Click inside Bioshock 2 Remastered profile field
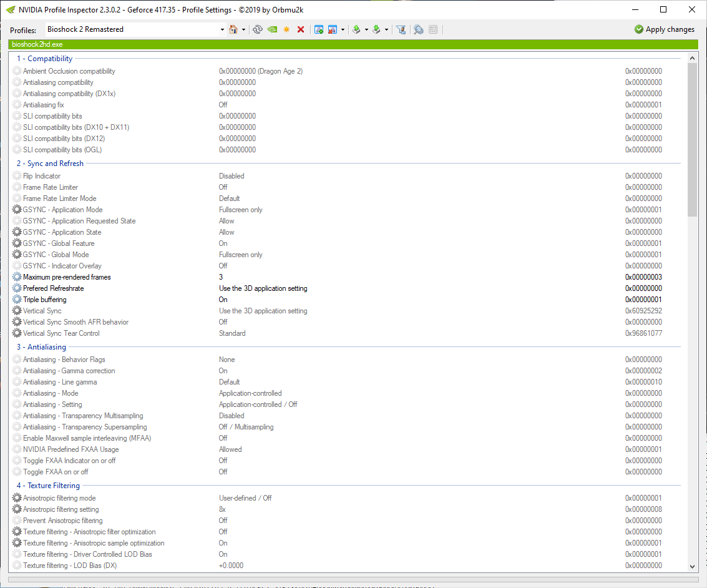This screenshot has width=707, height=588. 132,29
